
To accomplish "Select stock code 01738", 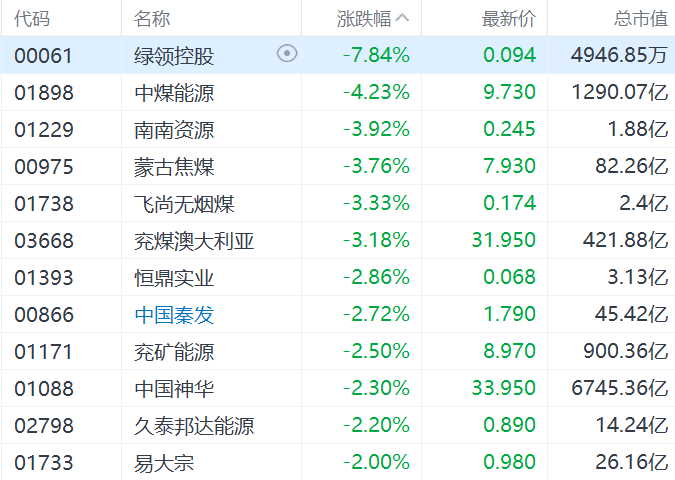I will tap(43, 204).
